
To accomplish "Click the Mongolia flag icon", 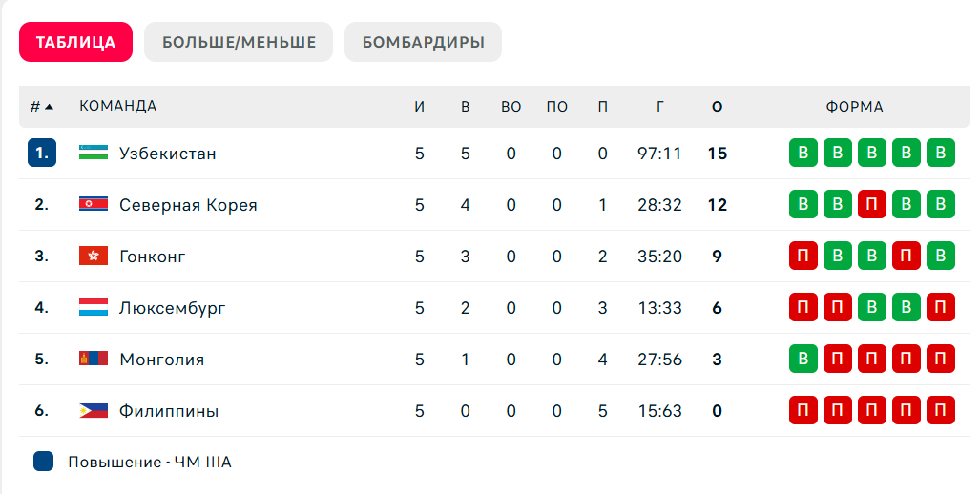I will [x=94, y=360].
